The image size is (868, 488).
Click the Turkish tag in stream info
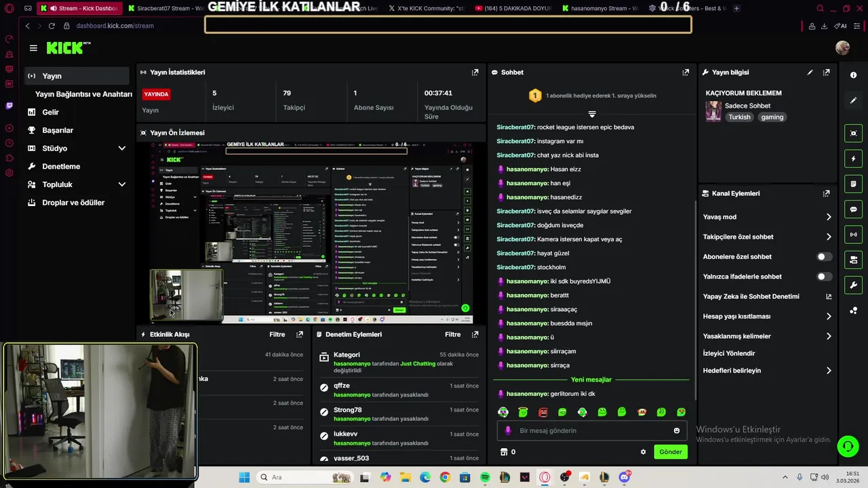tap(739, 117)
